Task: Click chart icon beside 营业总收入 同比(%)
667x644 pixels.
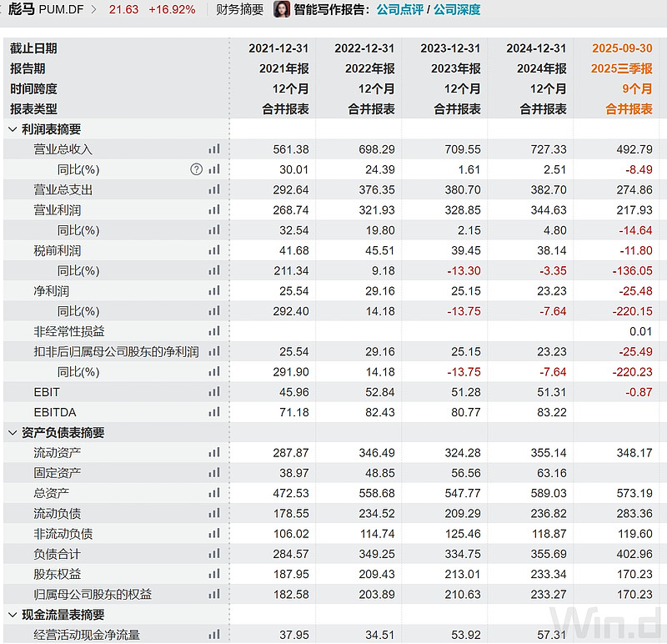Action: click(214, 169)
